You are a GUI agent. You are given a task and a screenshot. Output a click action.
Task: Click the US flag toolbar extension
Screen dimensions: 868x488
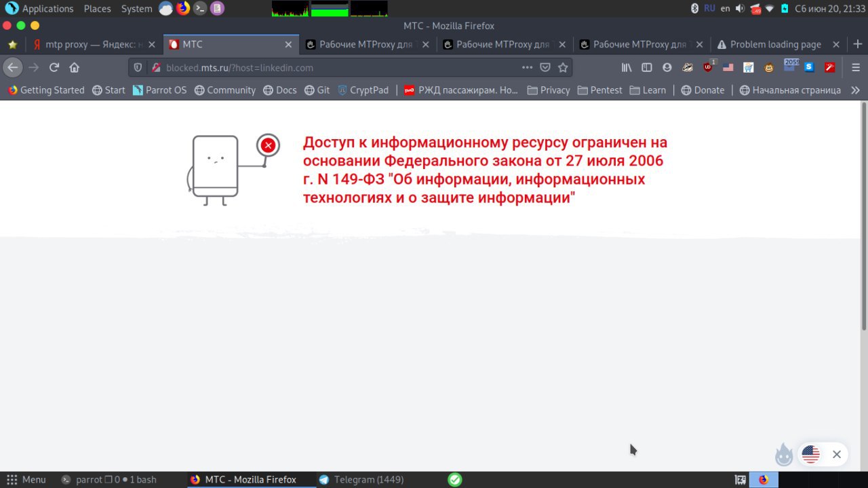728,67
